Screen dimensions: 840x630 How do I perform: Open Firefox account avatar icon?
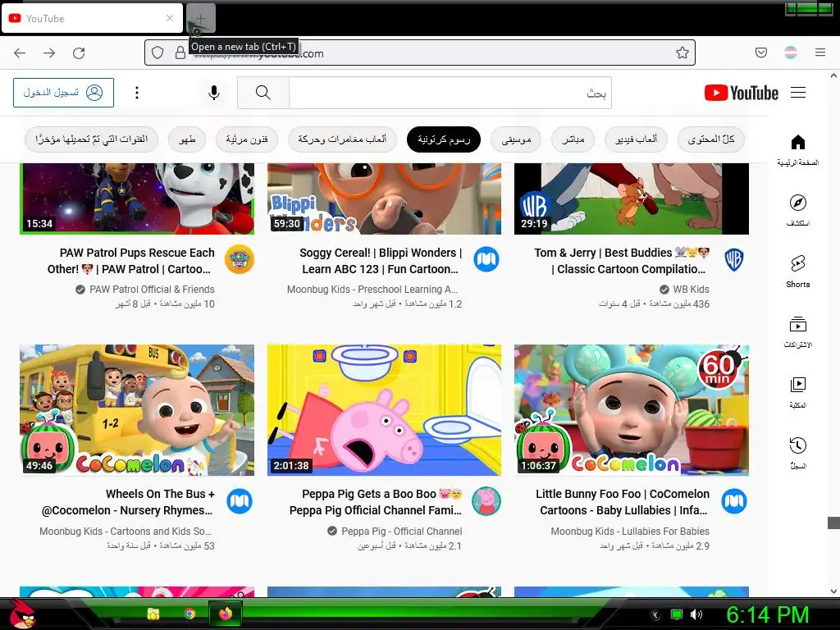(x=790, y=52)
